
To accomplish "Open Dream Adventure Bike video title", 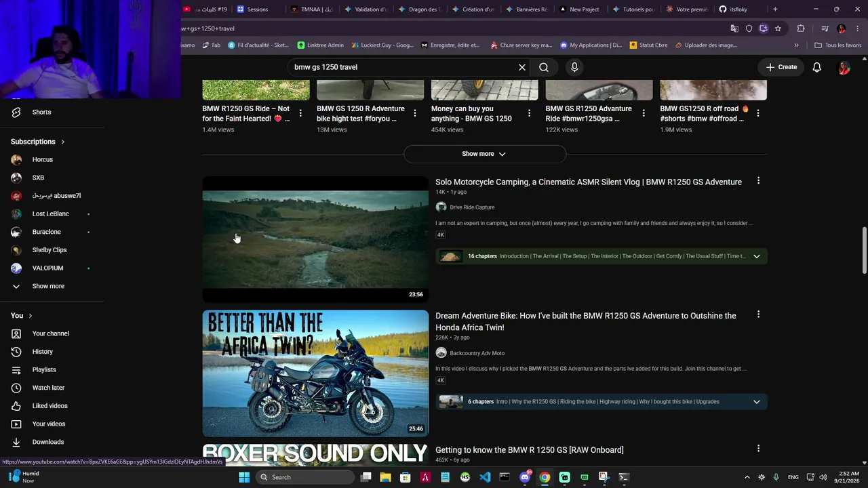I will [586, 321].
